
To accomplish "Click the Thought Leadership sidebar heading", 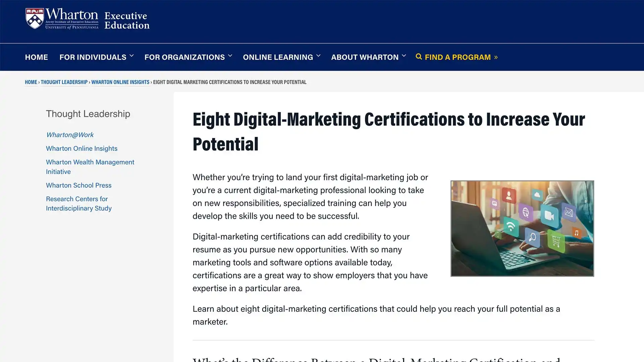I will click(88, 114).
